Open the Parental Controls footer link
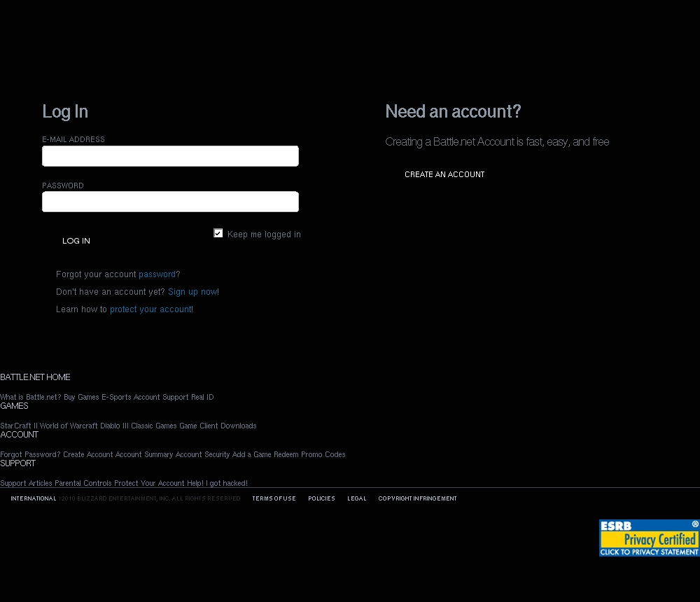Screen dimensions: 700x602 point(83,483)
